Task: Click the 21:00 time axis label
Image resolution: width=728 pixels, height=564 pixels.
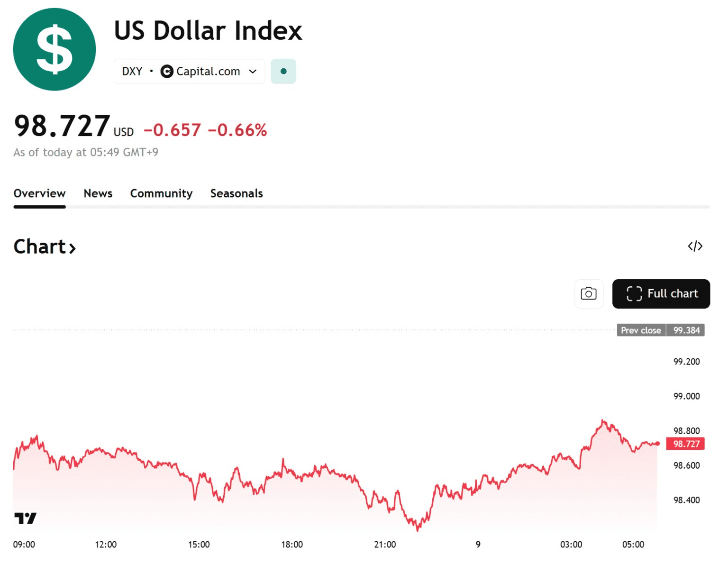Action: pyautogui.click(x=385, y=545)
